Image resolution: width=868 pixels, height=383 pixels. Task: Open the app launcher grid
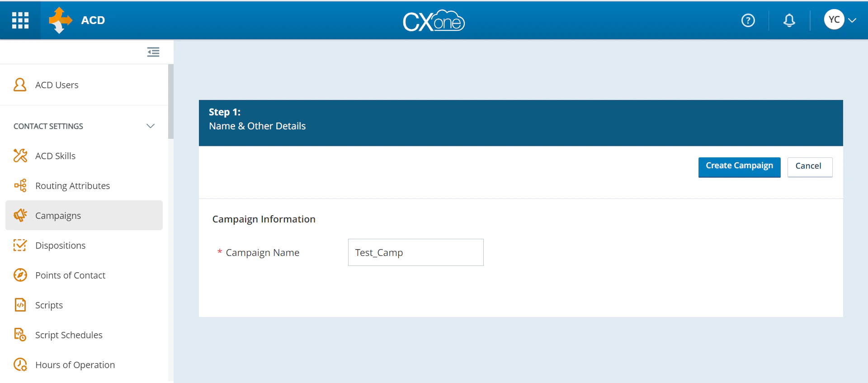click(x=20, y=20)
